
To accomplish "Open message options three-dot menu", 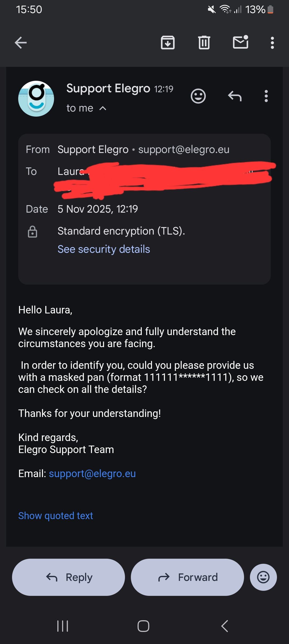I will 266,96.
